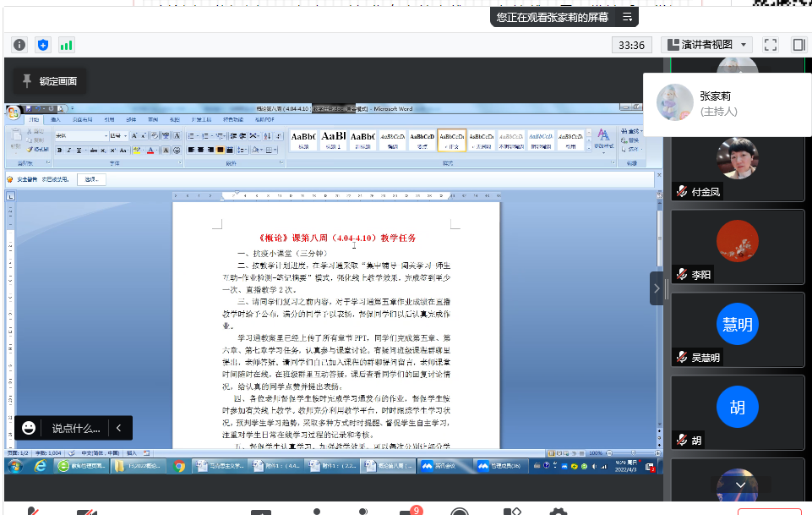Enter fullscreen using the fullscreen icon

770,45
